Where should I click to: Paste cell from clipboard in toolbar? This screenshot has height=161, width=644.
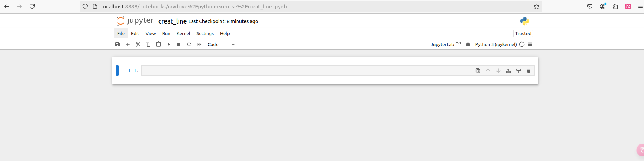158,44
